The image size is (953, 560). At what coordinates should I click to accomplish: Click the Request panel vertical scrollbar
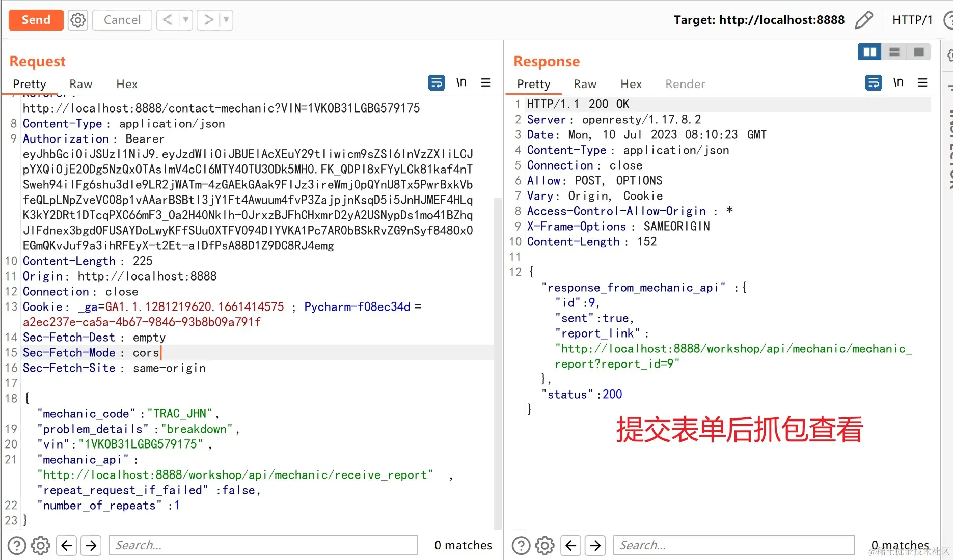coord(498,364)
